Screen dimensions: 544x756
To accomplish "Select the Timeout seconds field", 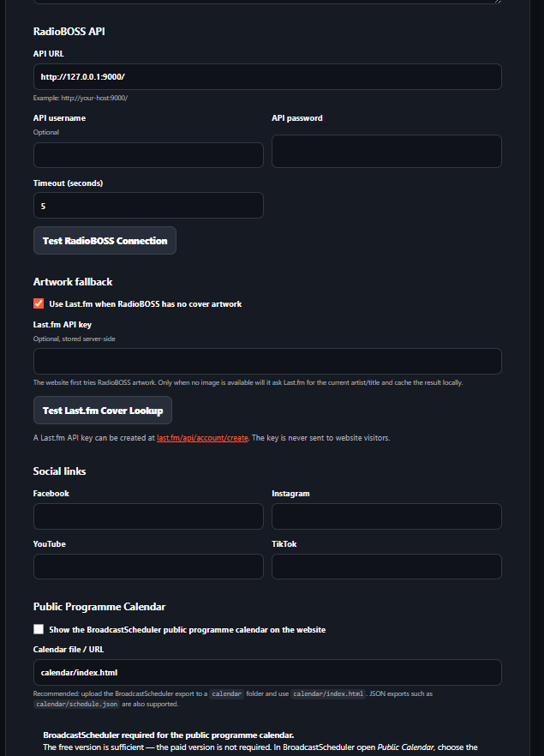I will (x=148, y=206).
